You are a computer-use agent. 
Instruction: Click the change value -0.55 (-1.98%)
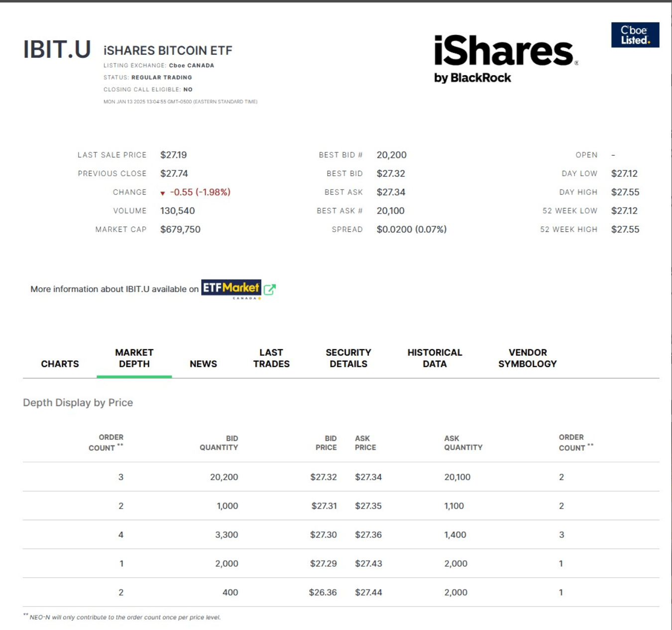(200, 192)
